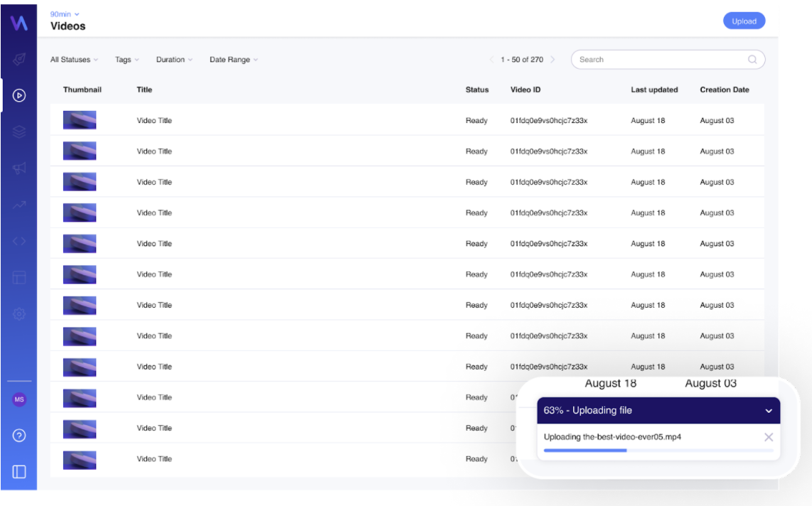Cancel the the-best-video-ever05.mp4 upload

click(x=769, y=437)
